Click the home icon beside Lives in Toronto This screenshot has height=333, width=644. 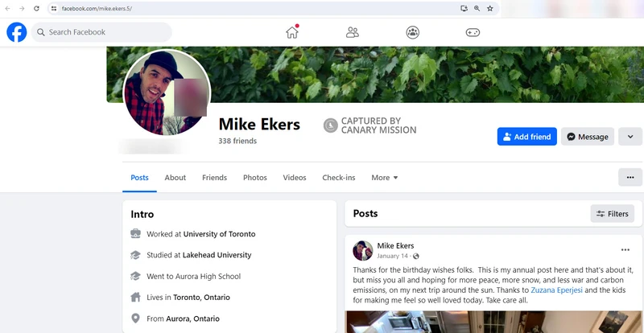[x=135, y=298]
